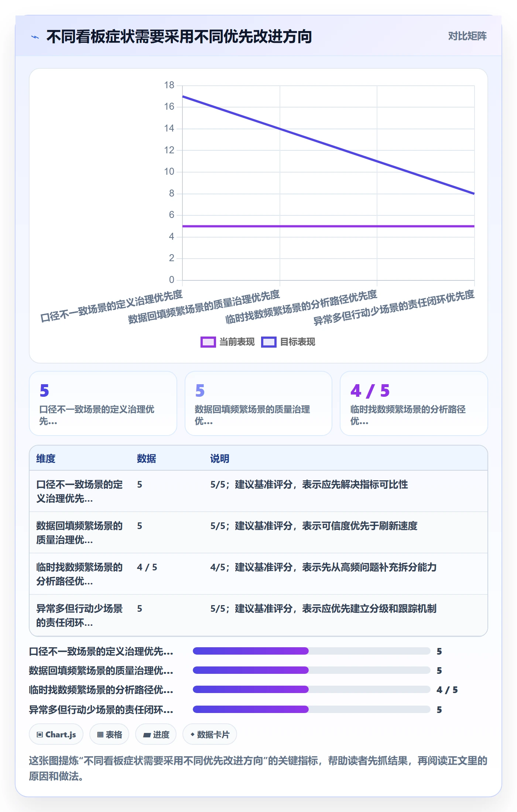Click table cell 口径不一致场景的定义治理优先…
The height and width of the screenshot is (812, 517).
79,491
